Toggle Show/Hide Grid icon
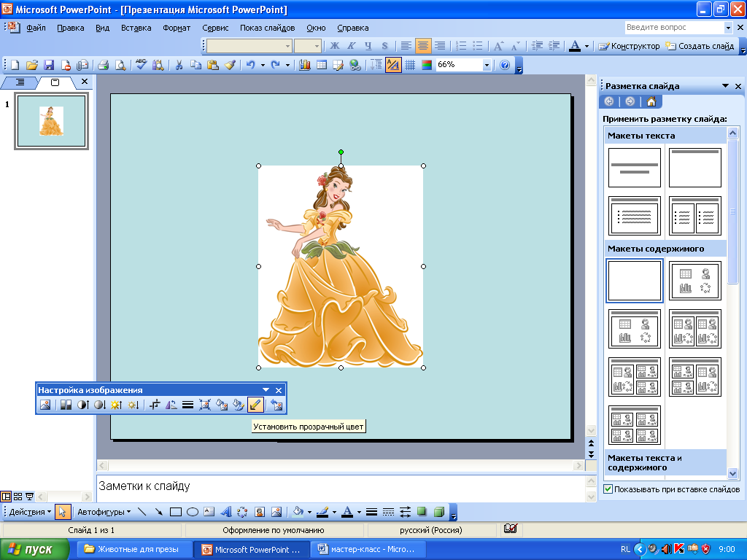Image resolution: width=747 pixels, height=560 pixels. 410,65
